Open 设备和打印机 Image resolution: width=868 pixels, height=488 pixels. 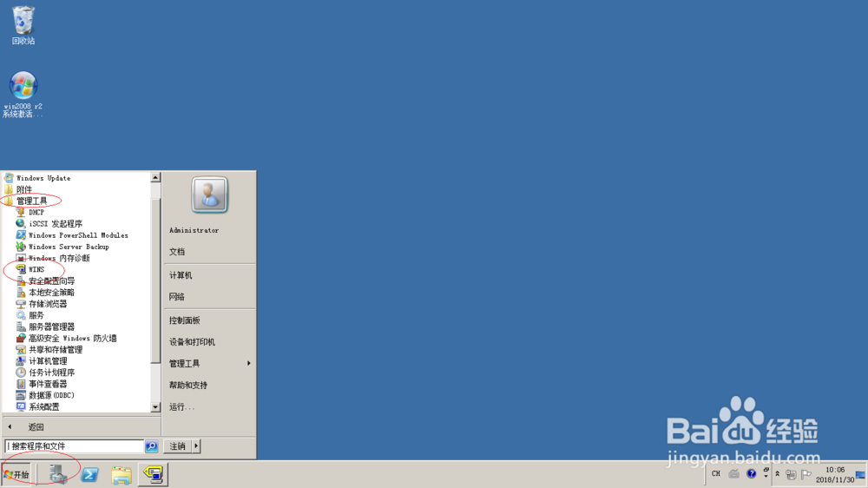tap(192, 342)
